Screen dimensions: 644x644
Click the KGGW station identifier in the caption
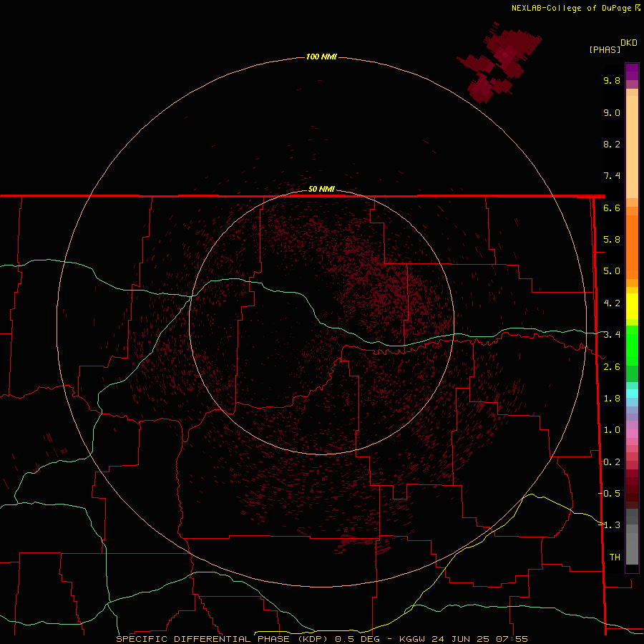pyautogui.click(x=412, y=639)
